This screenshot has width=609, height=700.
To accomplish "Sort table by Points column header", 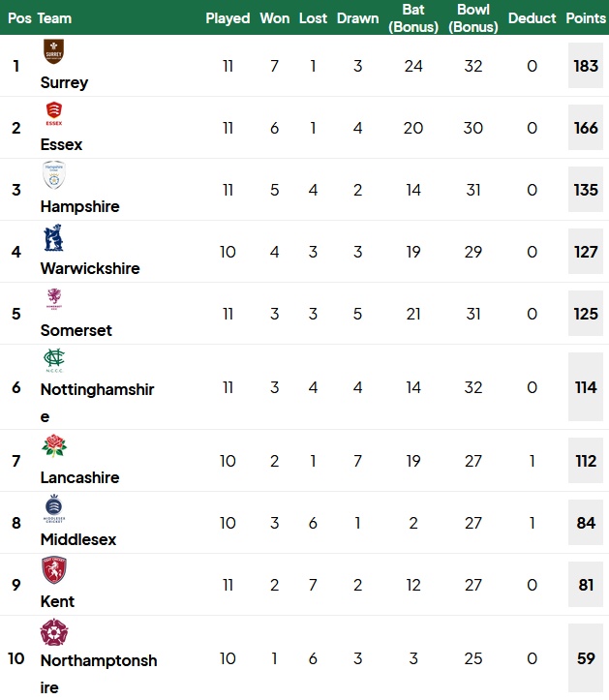I will pos(586,17).
